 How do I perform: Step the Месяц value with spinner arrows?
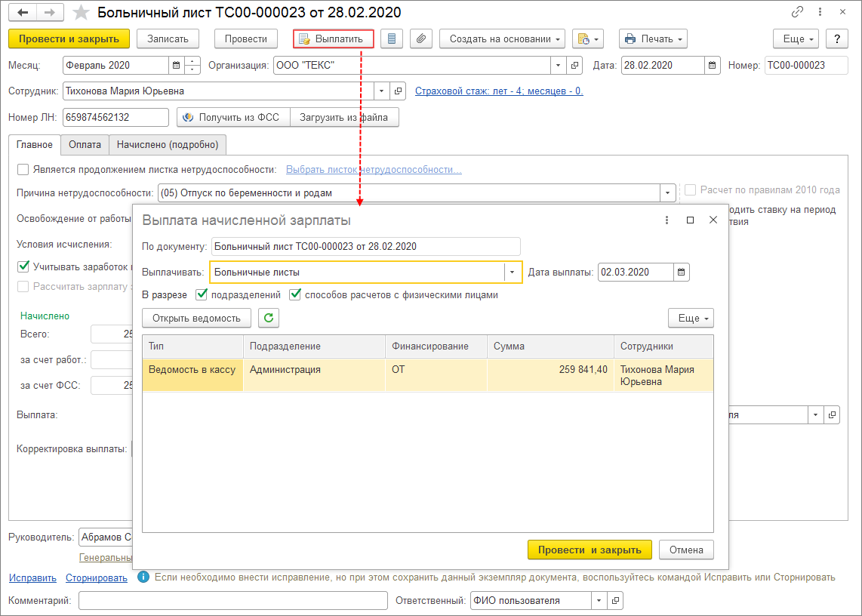(x=192, y=65)
